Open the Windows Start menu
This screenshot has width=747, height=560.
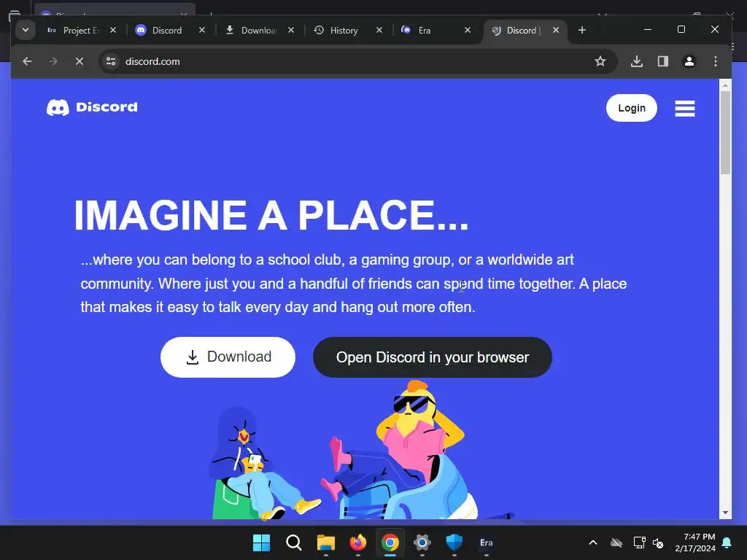262,542
